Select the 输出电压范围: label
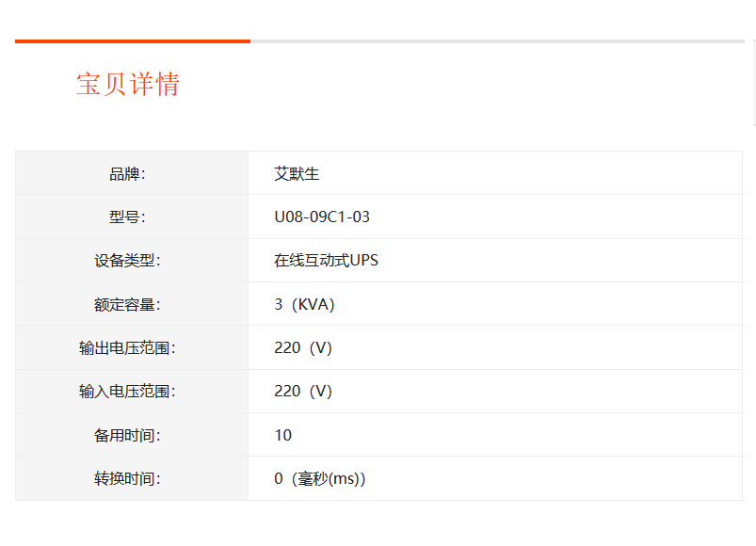Image resolution: width=756 pixels, height=546 pixels. [x=127, y=348]
